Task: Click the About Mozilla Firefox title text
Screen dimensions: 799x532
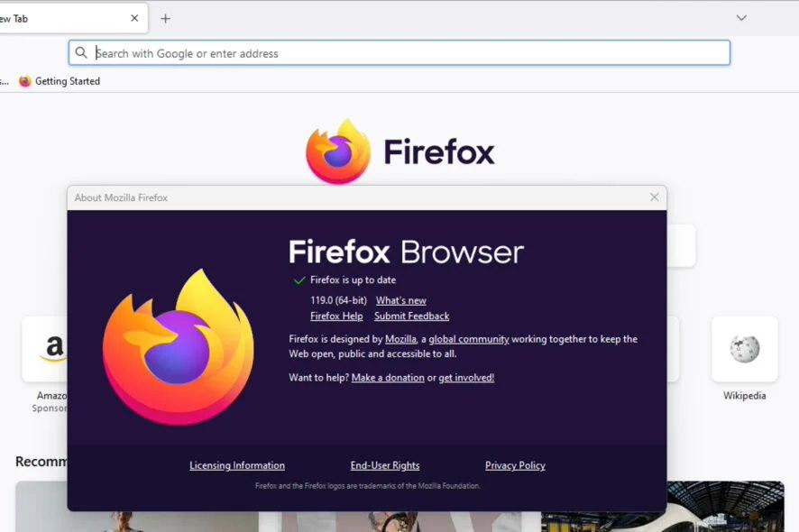Action: coord(121,197)
